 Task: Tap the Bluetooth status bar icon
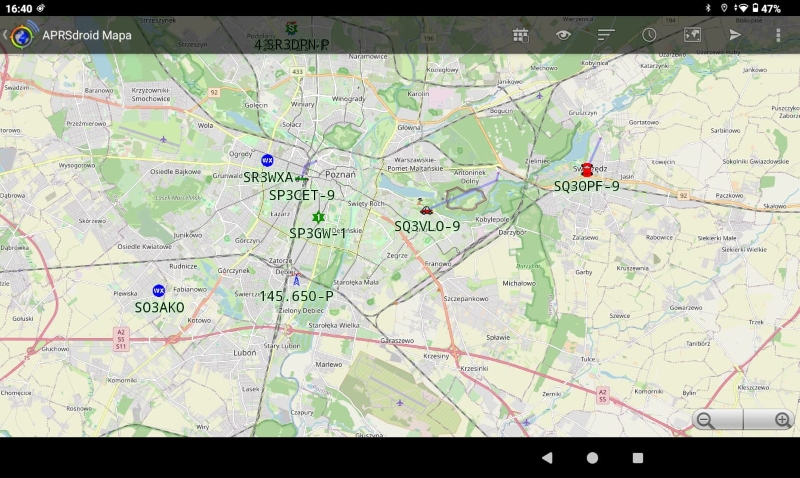point(708,8)
